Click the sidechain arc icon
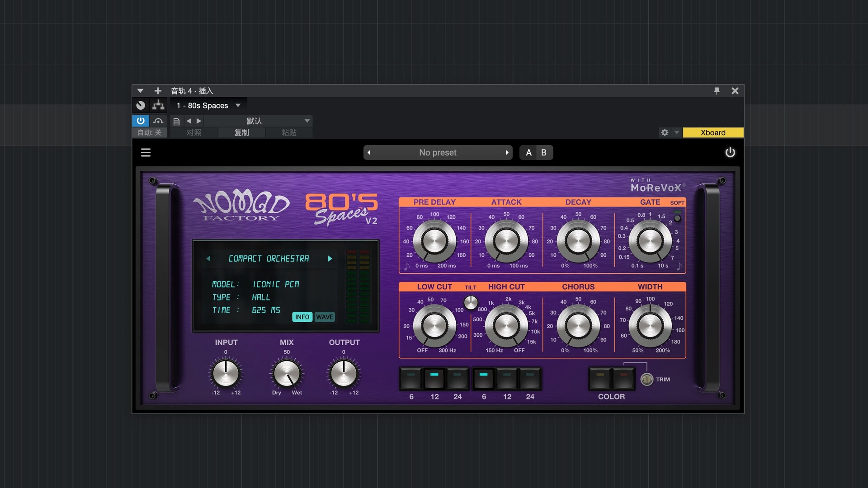The width and height of the screenshot is (868, 488). pos(158,121)
